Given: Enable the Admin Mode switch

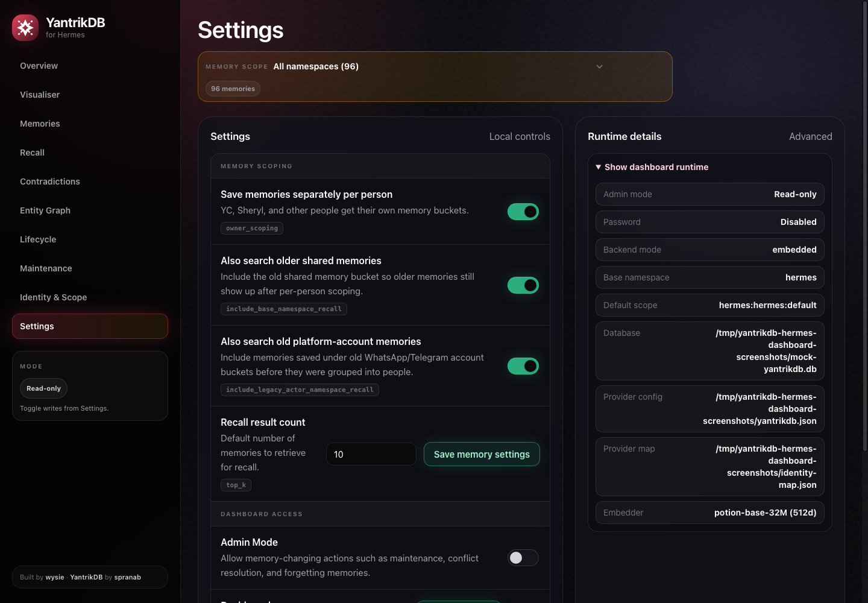Looking at the screenshot, I should [x=523, y=558].
